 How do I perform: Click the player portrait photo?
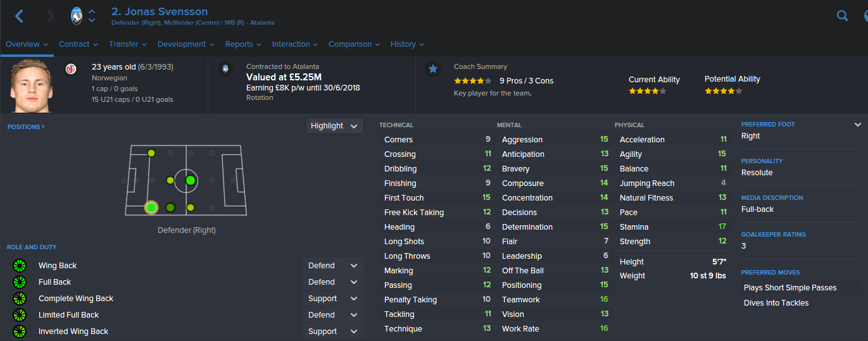point(30,85)
